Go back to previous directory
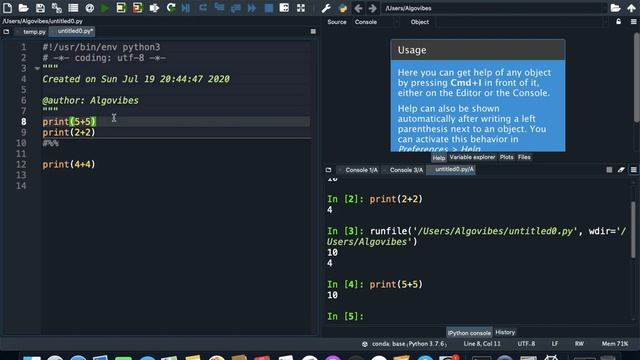This screenshot has width=640, height=360. (358, 8)
